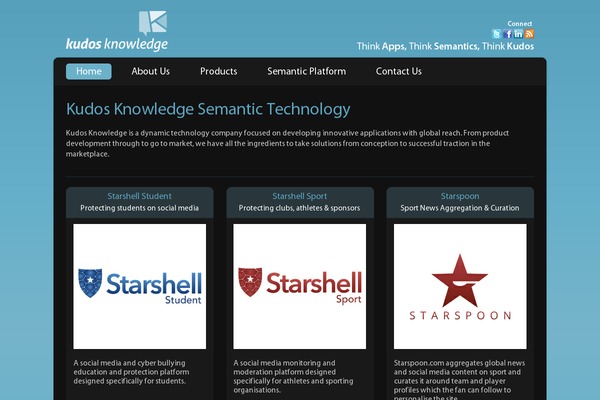Click the company introduction paragraph
The image size is (600, 400).
click(x=287, y=144)
